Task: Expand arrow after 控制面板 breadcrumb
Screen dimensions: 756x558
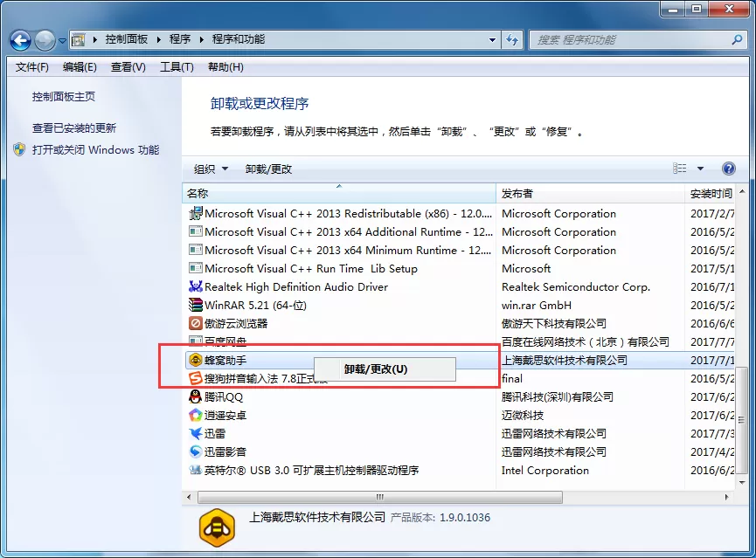Action: click(x=158, y=40)
